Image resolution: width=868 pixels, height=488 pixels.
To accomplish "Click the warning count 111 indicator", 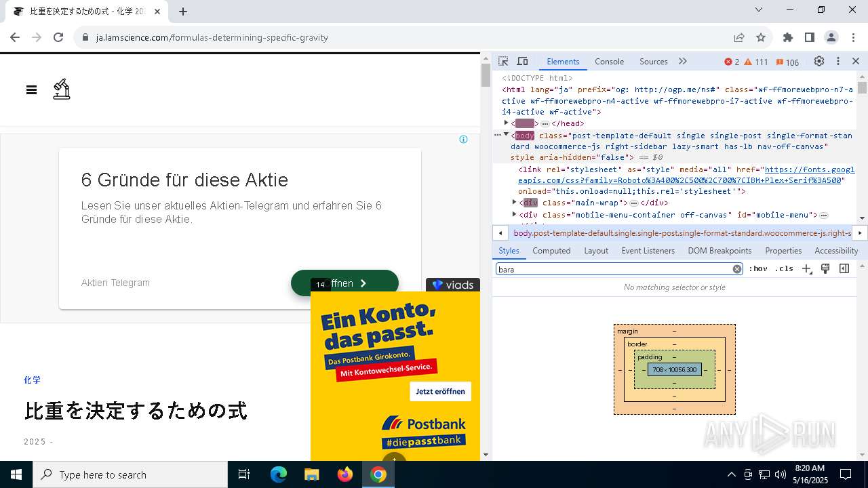I will coord(756,62).
